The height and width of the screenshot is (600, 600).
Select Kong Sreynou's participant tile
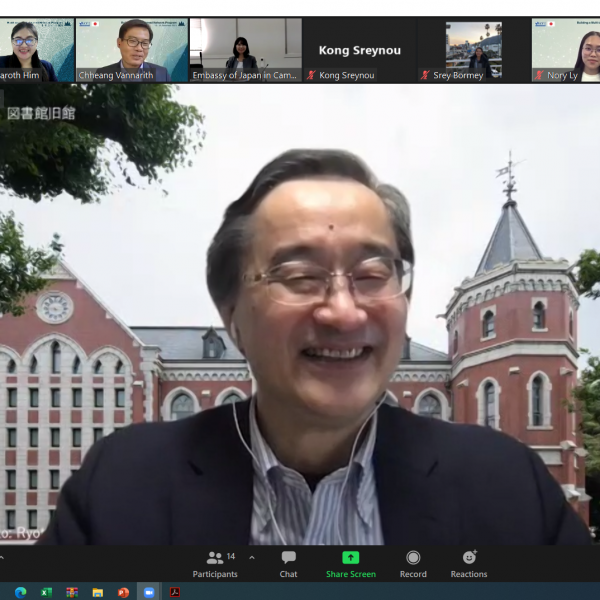359,49
